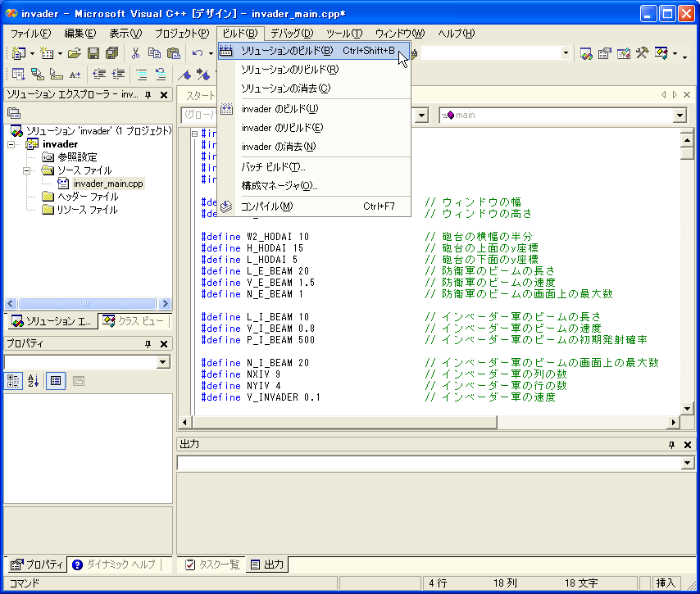
Task: Collapse the invader project node
Action: (x=11, y=144)
